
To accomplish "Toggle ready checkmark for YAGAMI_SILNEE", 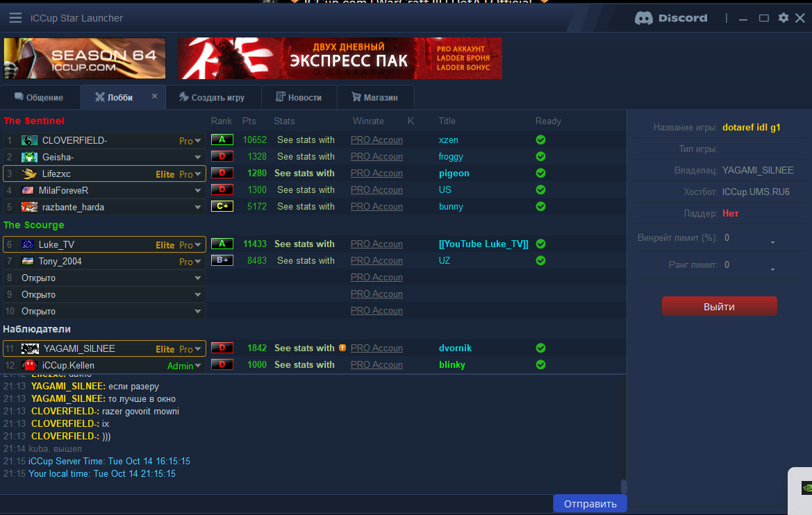I will [x=540, y=348].
